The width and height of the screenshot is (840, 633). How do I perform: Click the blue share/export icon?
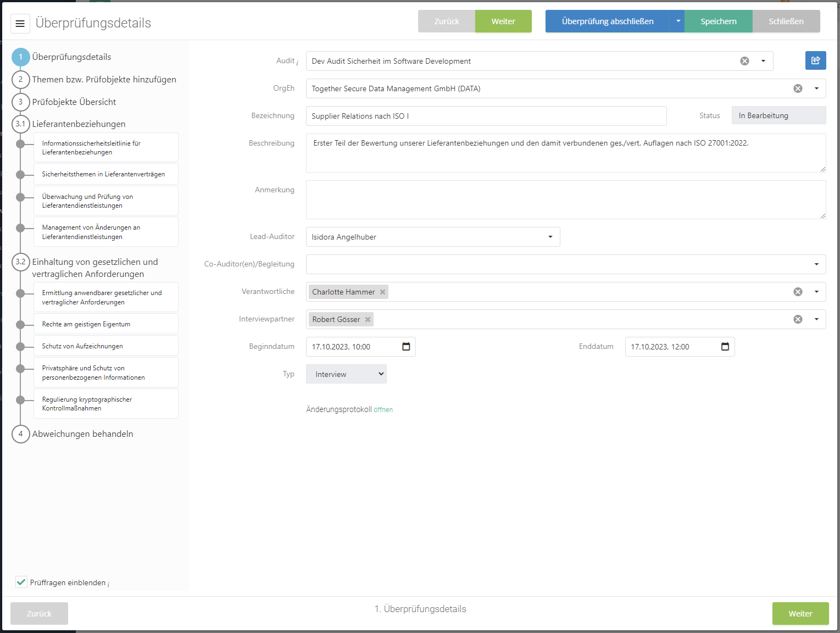(x=815, y=60)
